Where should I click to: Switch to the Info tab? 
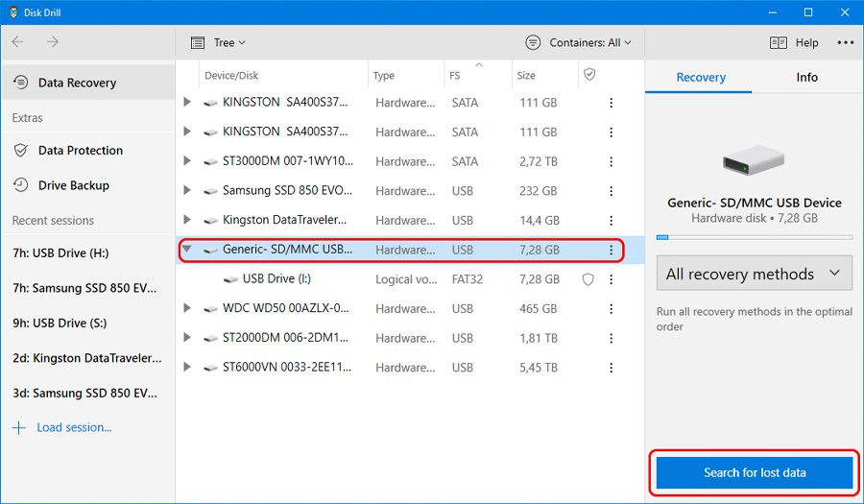click(x=807, y=77)
